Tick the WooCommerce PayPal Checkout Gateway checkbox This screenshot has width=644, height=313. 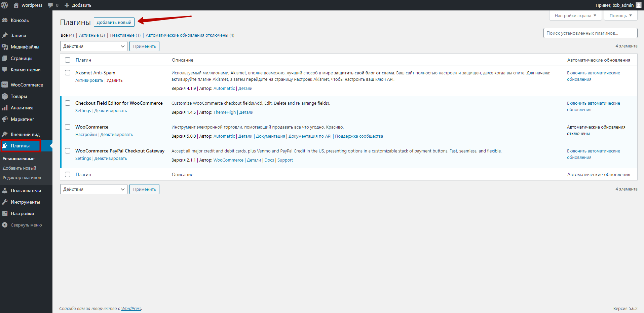pos(68,151)
